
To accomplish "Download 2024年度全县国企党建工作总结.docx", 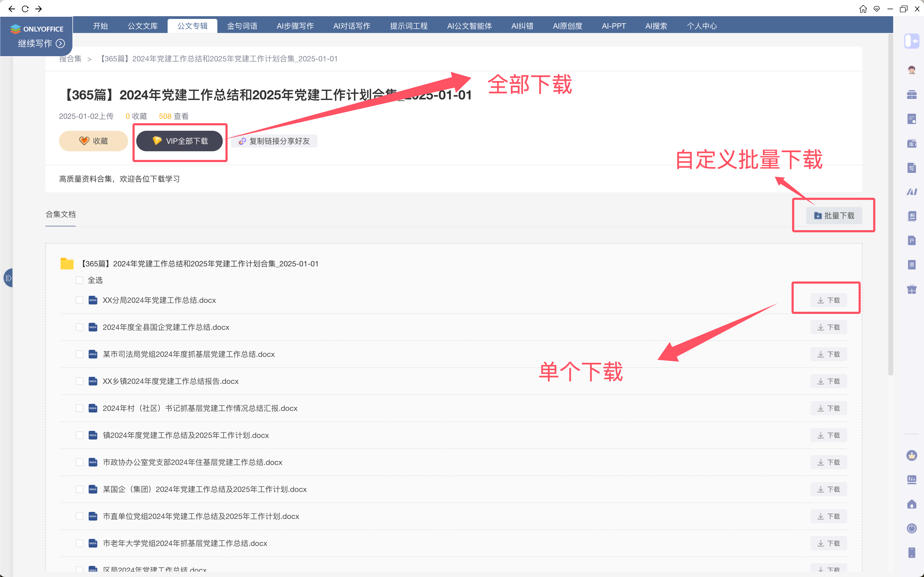I will point(829,327).
